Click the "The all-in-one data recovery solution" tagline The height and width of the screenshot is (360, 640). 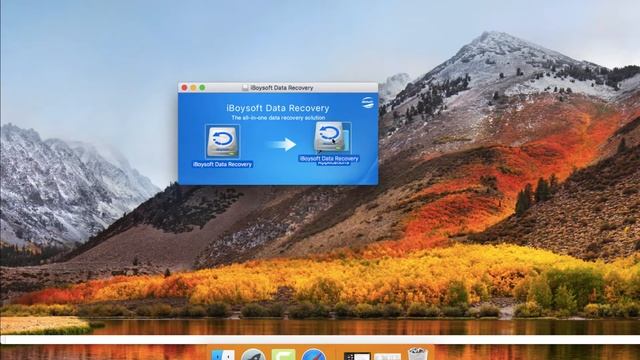tap(278, 118)
